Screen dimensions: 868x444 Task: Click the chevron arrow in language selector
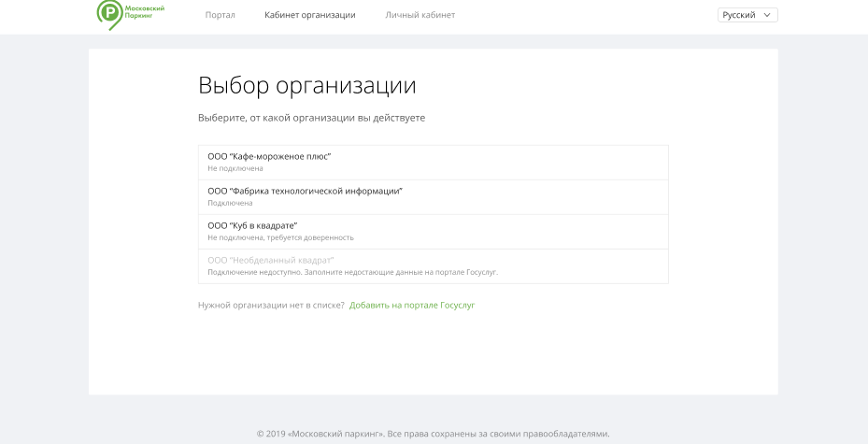[x=768, y=15]
